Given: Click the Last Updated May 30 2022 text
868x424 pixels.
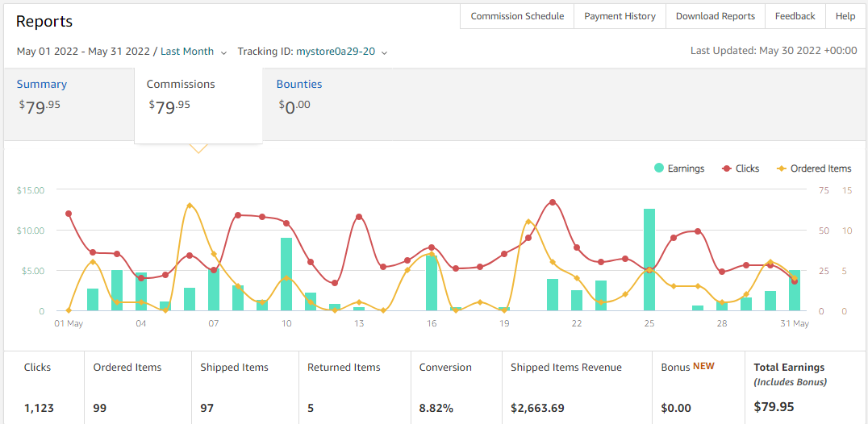Looking at the screenshot, I should [774, 50].
